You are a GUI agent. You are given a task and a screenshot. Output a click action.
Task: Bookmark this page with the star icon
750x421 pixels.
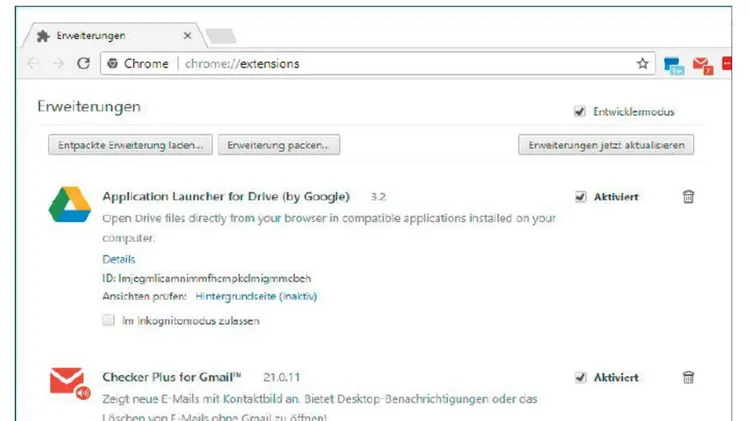(642, 63)
